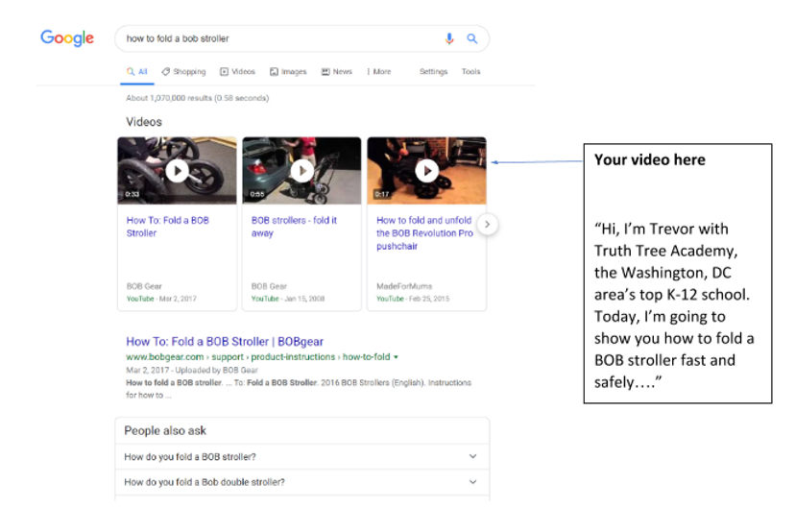Open the Settings option
The width and height of the screenshot is (795, 532).
coord(433,71)
